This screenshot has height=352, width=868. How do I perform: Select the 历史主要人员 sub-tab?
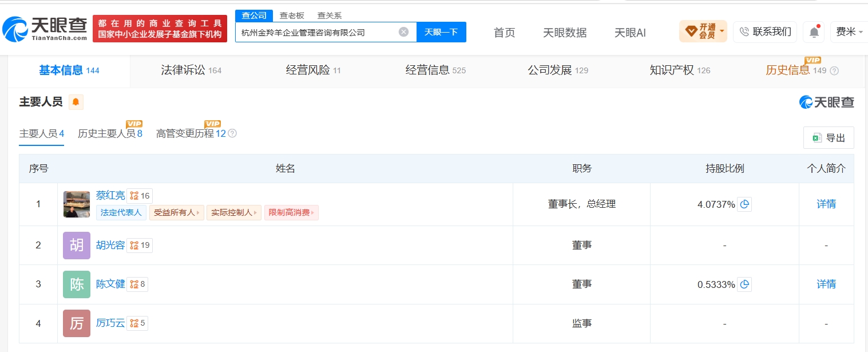[x=110, y=133]
